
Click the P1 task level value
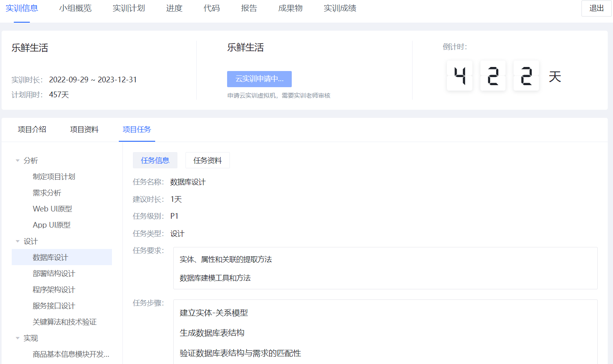click(174, 216)
